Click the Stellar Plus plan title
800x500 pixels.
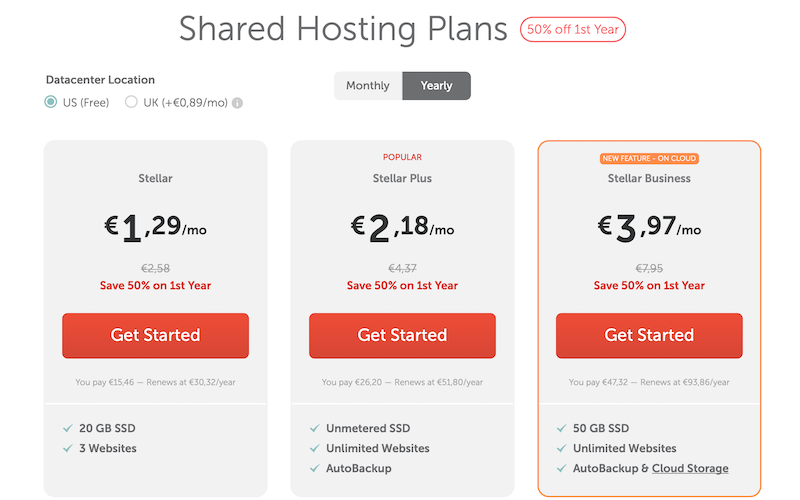tap(402, 179)
